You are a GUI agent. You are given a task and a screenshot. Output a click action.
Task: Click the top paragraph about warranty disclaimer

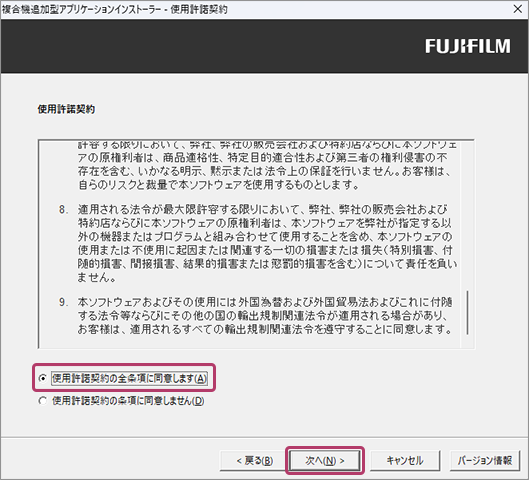(267, 165)
